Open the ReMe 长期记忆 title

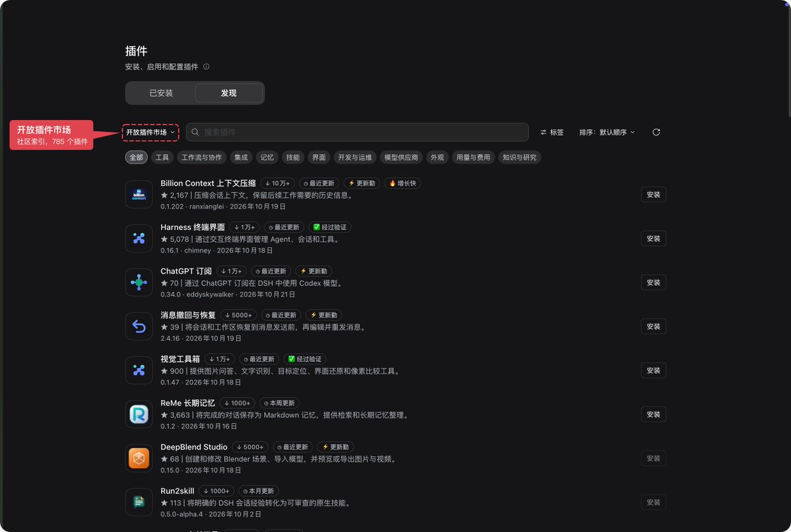click(x=187, y=403)
